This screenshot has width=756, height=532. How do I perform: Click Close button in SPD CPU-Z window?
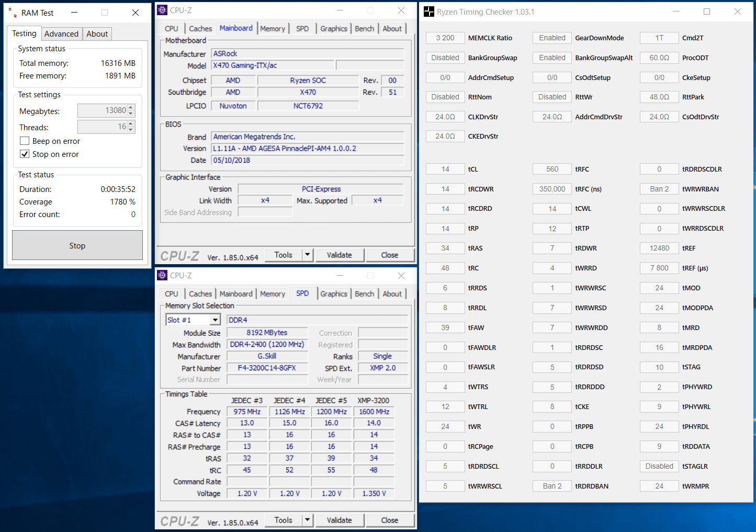tap(390, 520)
